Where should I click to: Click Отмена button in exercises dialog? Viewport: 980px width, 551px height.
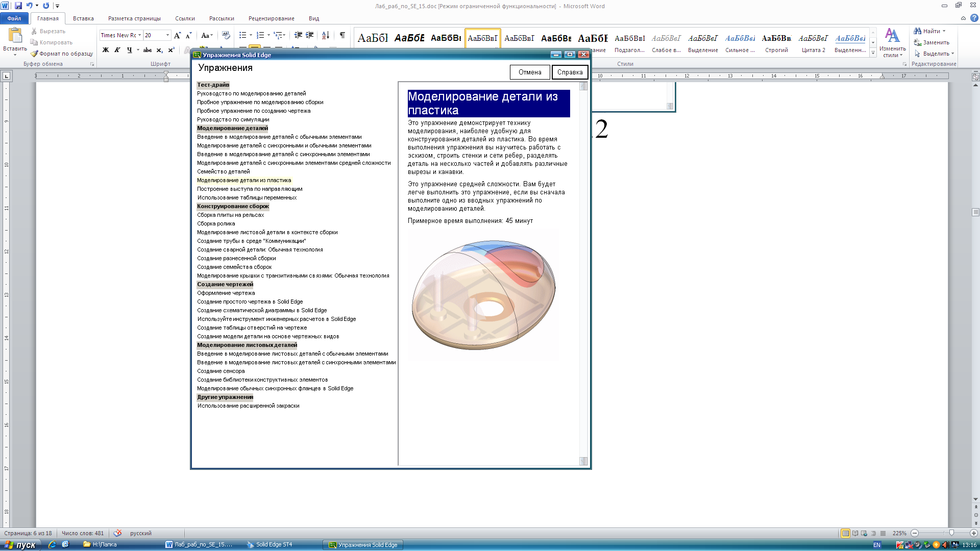coord(530,72)
